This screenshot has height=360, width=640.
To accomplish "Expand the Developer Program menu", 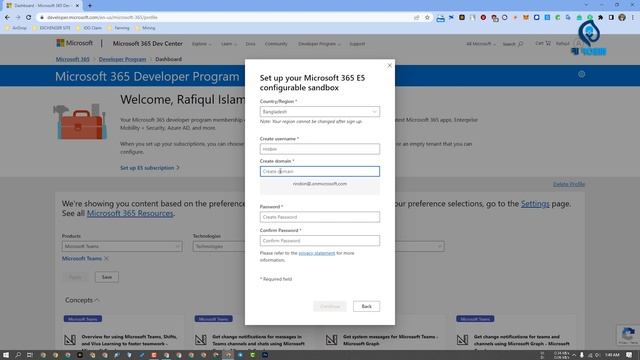I will 319,44.
